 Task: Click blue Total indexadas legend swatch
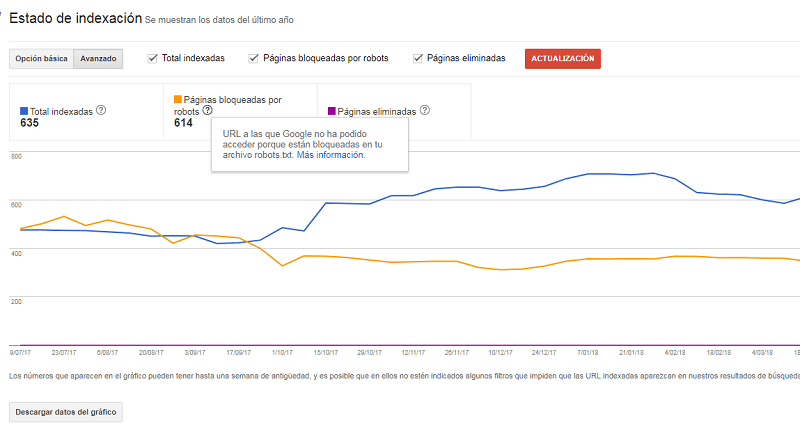click(24, 112)
